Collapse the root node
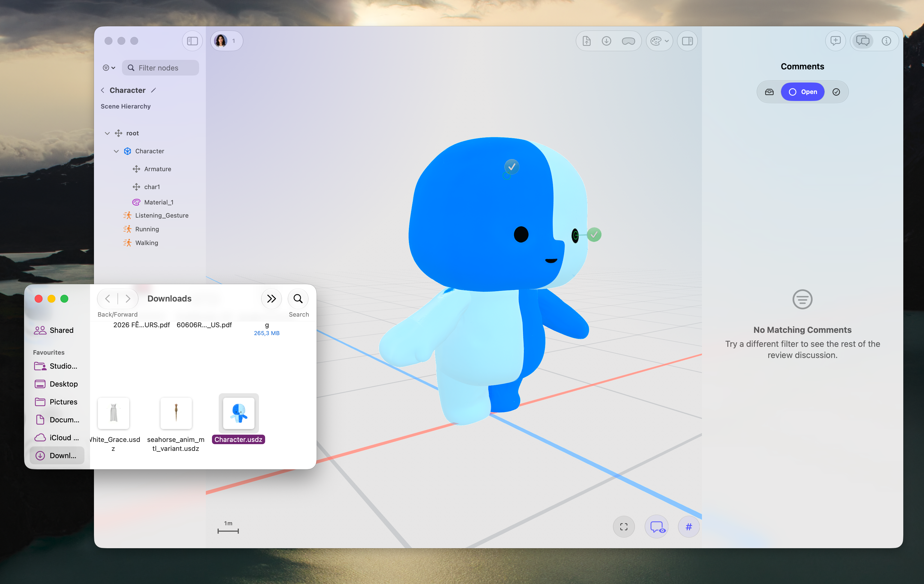 (x=107, y=133)
